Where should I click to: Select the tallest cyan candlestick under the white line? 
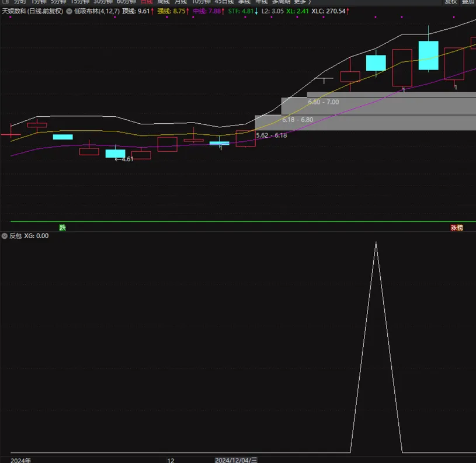pyautogui.click(x=428, y=55)
